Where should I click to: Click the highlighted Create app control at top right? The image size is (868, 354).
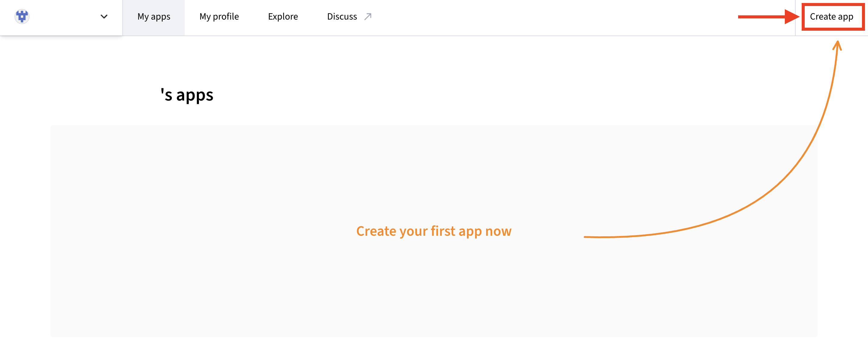click(x=832, y=16)
